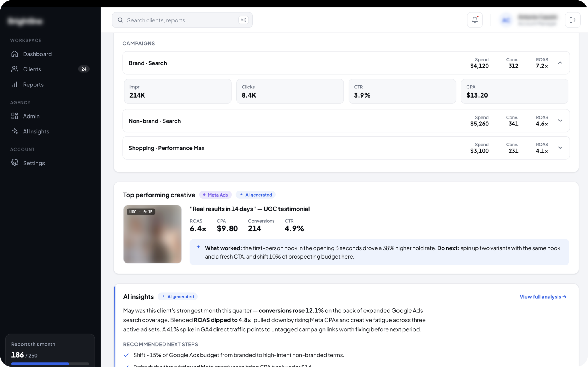Select Admin in the sidebar
This screenshot has width=588, height=367.
(50, 116)
